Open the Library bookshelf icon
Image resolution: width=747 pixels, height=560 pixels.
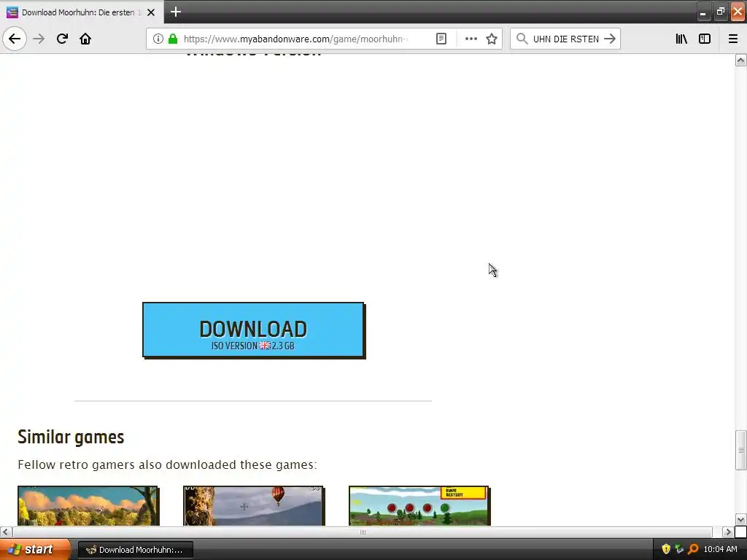(x=681, y=39)
